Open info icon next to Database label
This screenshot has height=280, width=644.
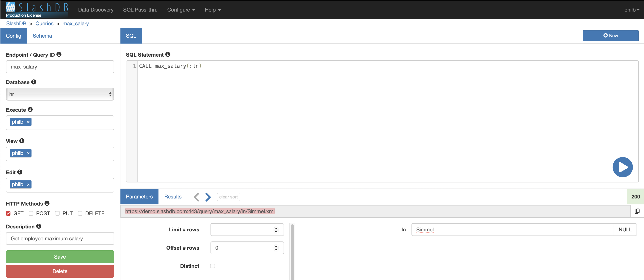click(34, 82)
